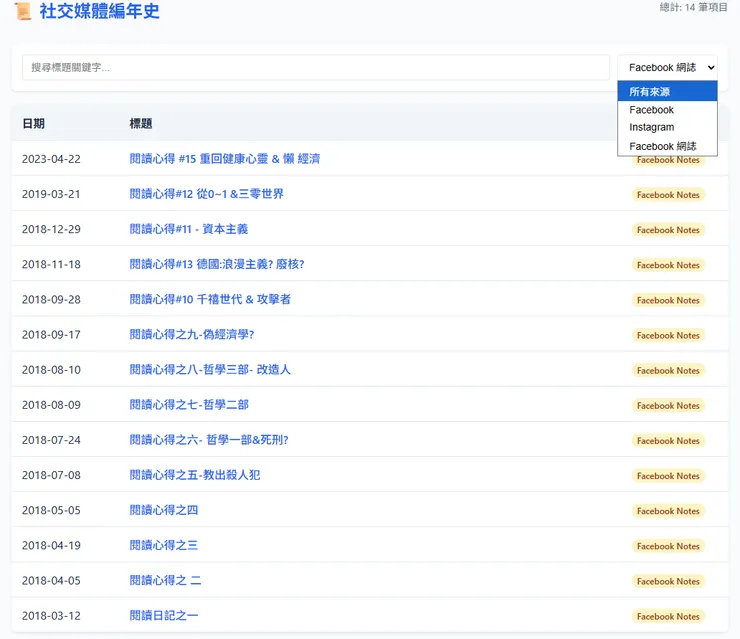Select Facebook 網誌 option in open list
The width and height of the screenshot is (740, 639).
tap(667, 146)
